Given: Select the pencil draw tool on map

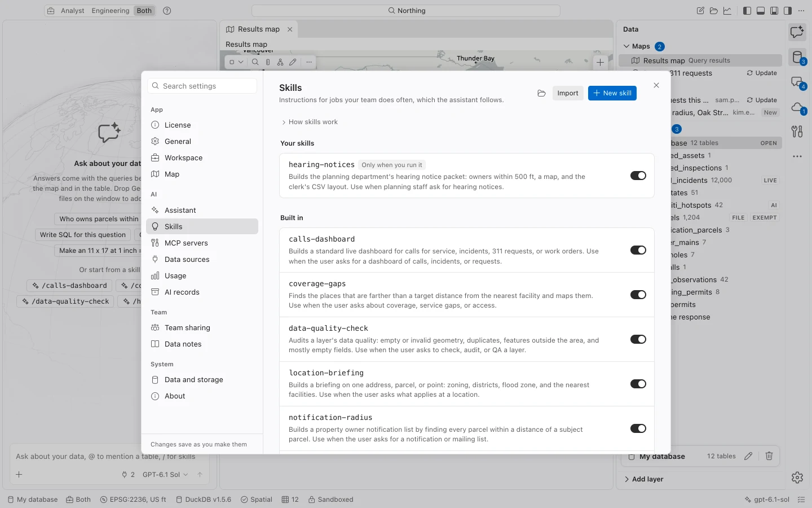Looking at the screenshot, I should coord(293,62).
